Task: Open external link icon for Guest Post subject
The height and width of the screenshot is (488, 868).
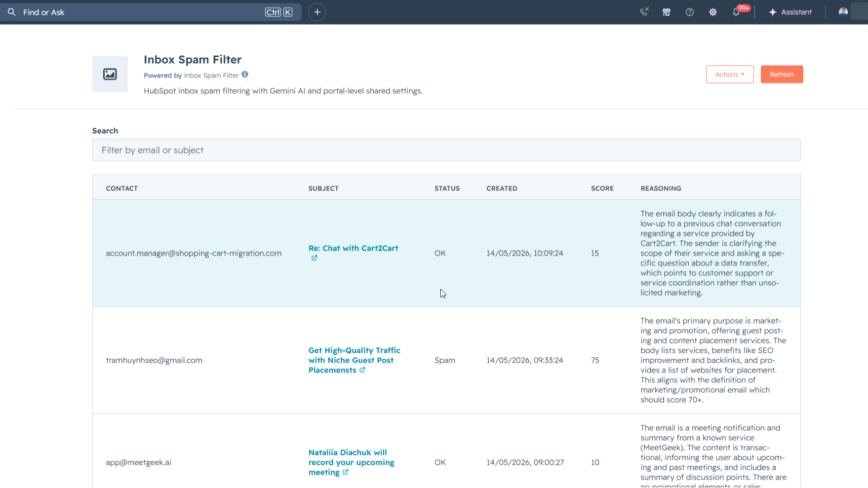Action: 362,370
